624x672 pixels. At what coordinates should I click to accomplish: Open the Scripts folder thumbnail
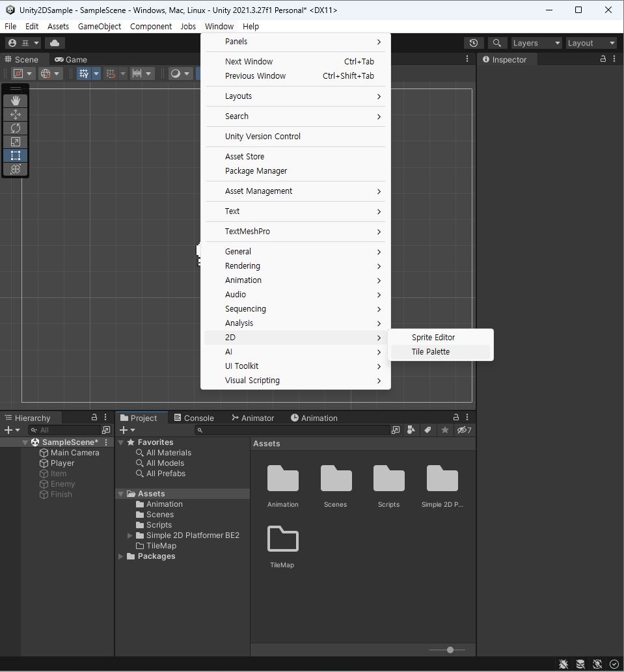point(388,487)
